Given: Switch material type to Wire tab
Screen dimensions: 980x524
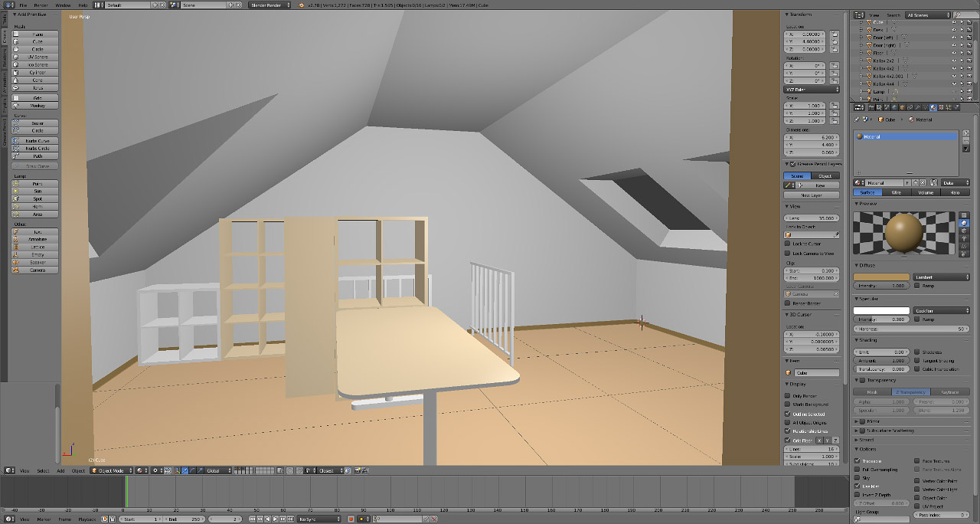Looking at the screenshot, I should 897,192.
